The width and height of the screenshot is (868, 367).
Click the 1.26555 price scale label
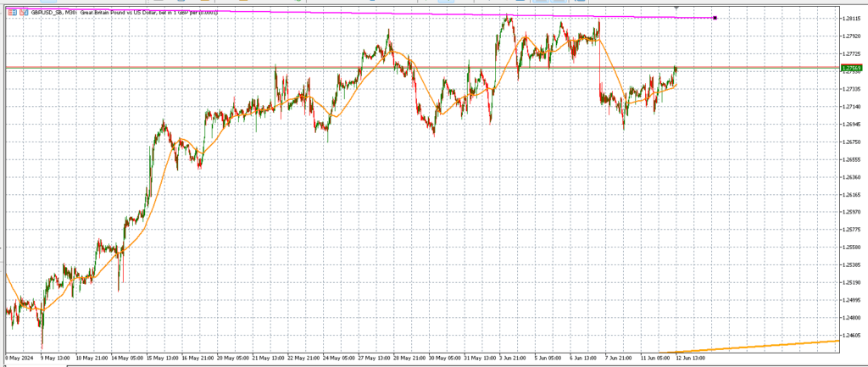coord(851,159)
